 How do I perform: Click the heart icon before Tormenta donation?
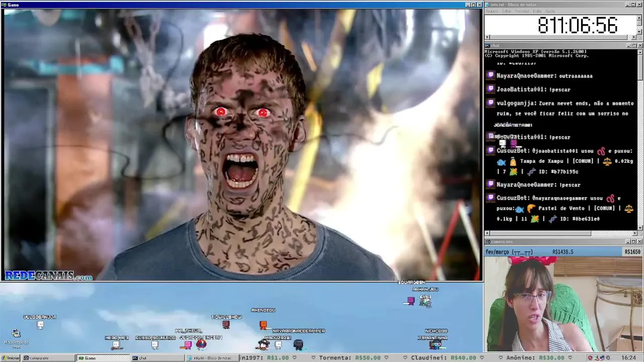[x=313, y=358]
